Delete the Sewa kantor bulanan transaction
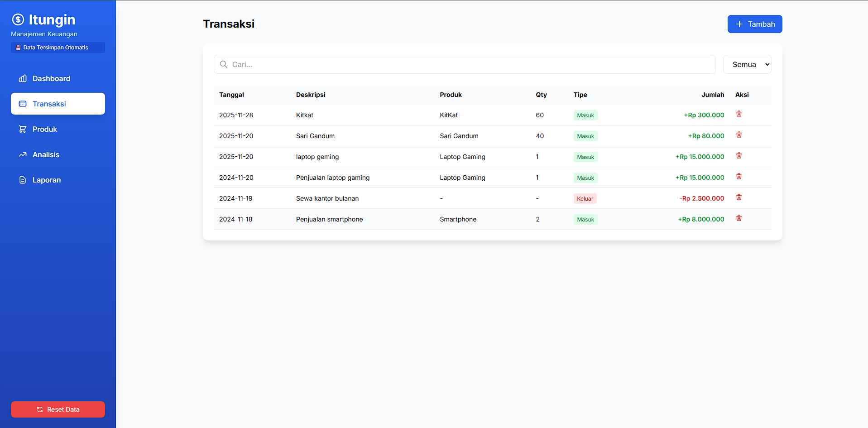868x428 pixels. (739, 197)
